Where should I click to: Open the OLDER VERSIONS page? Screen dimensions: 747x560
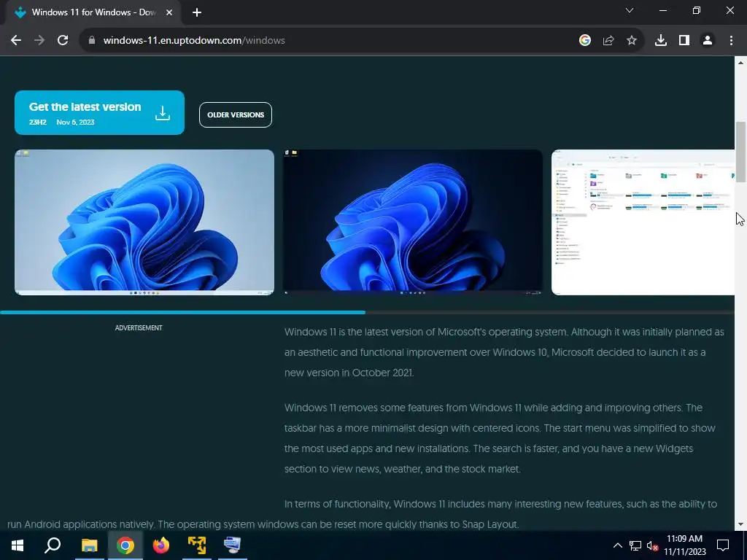pyautogui.click(x=236, y=114)
